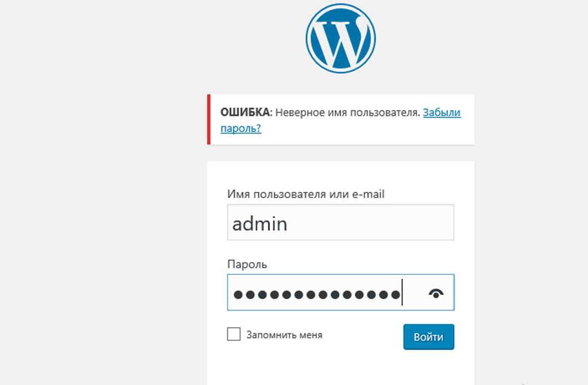Tick the Запомнить меня checkbox

click(x=234, y=335)
